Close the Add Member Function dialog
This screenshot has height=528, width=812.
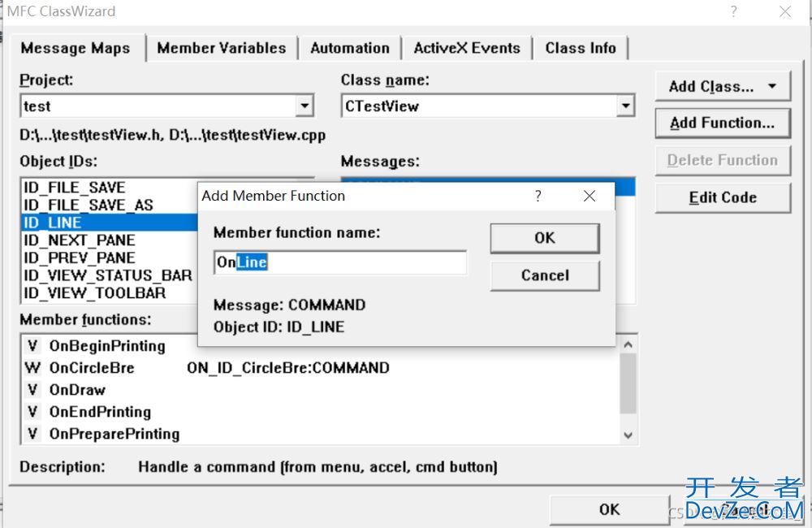(x=590, y=196)
